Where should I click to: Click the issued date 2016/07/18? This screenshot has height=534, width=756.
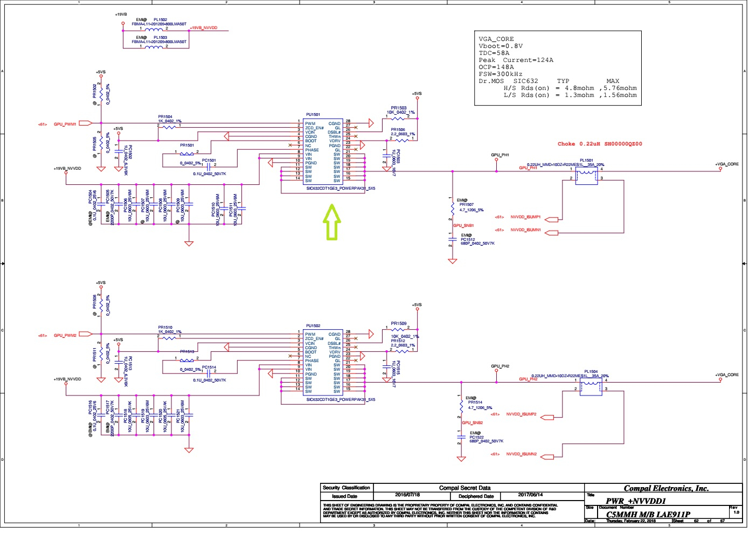[x=407, y=495]
